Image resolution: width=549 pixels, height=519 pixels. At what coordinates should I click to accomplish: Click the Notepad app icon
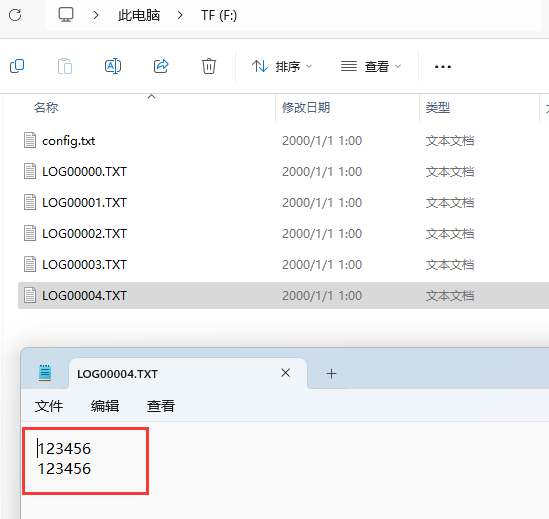(x=45, y=373)
